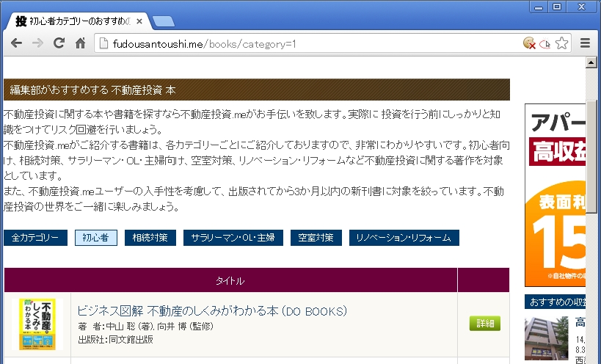Go to browser home page icon
The image size is (601, 364).
coord(81,43)
